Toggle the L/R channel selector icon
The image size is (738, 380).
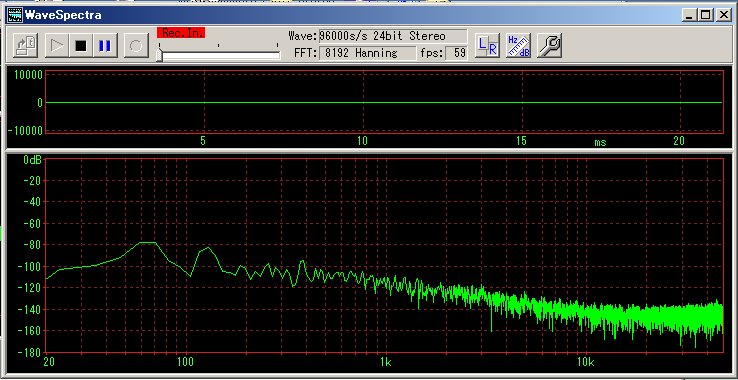(487, 46)
